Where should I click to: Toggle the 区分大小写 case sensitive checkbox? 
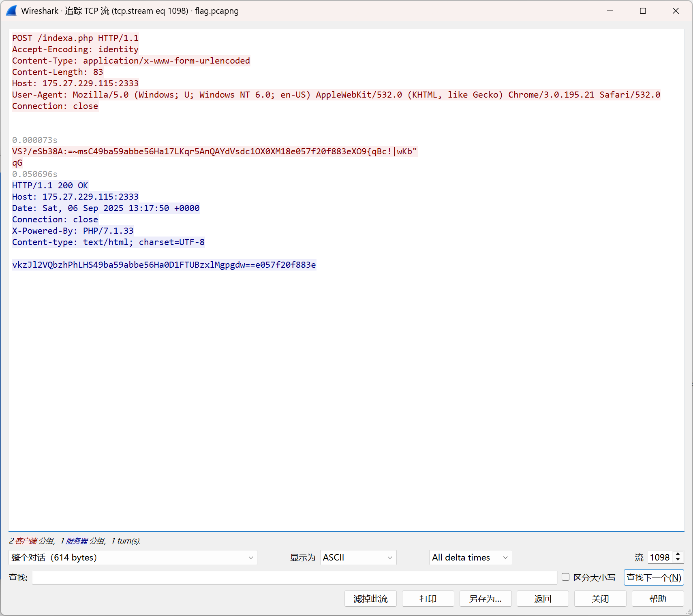click(x=566, y=577)
